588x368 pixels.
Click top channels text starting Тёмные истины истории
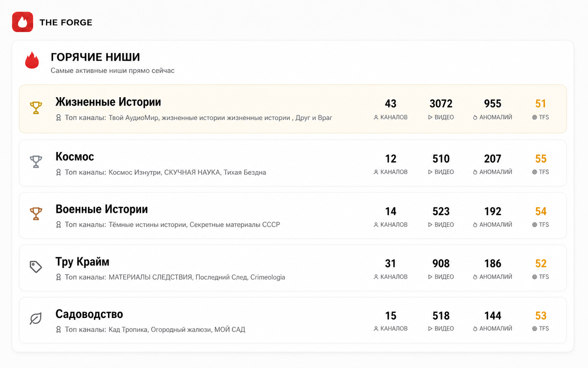pos(194,224)
